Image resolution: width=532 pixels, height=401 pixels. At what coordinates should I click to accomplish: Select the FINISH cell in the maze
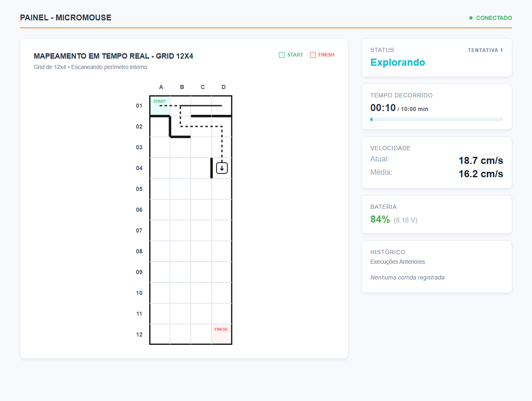click(222, 334)
